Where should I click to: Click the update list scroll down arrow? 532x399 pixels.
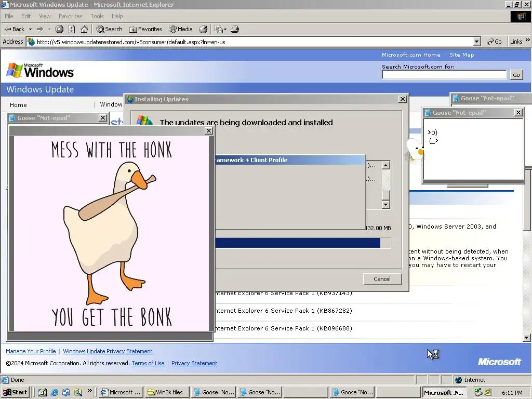(x=385, y=204)
